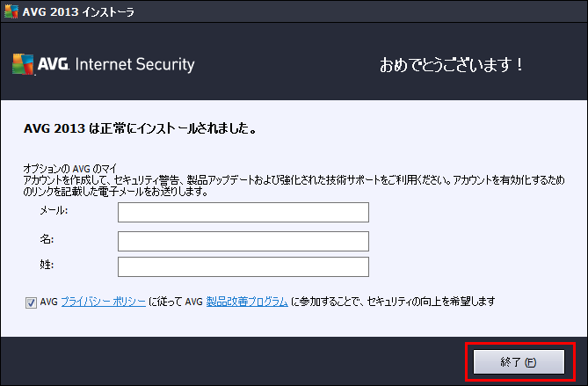Uncheck the product improvement program checkbox

pyautogui.click(x=31, y=302)
